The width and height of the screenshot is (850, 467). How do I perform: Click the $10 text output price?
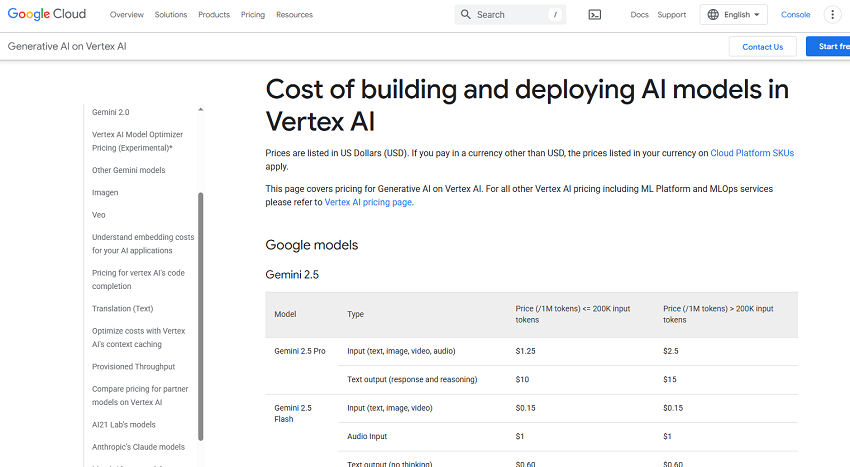(x=522, y=380)
